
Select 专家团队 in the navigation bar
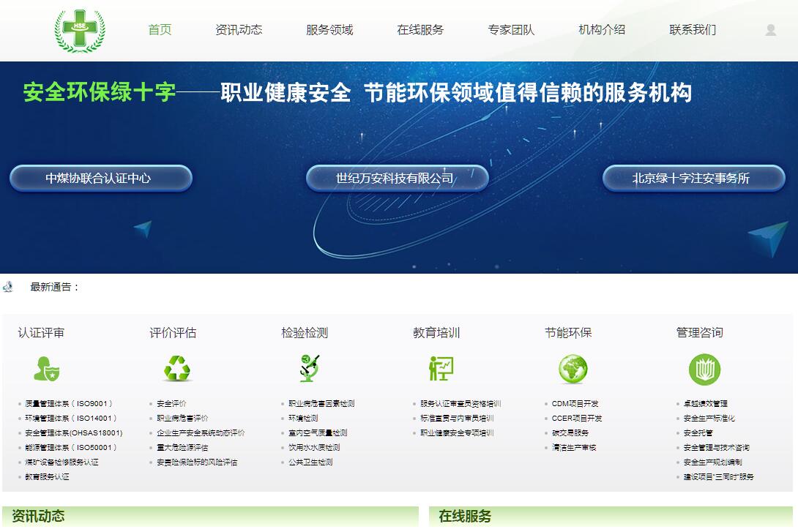(x=511, y=30)
